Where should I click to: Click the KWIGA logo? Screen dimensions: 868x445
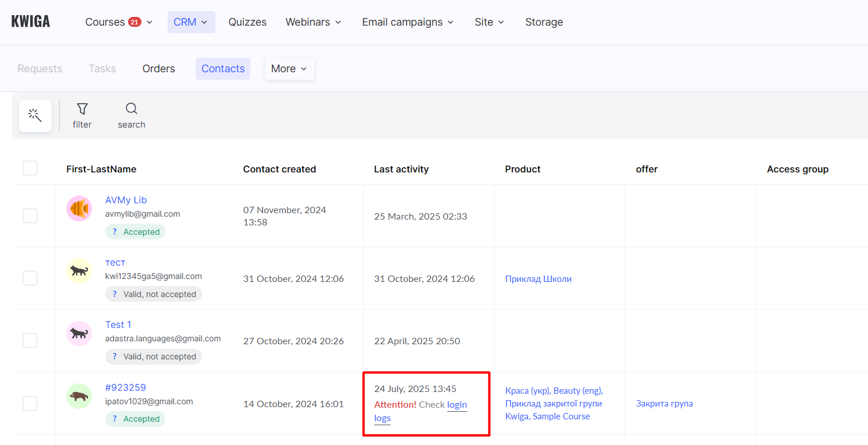click(31, 22)
